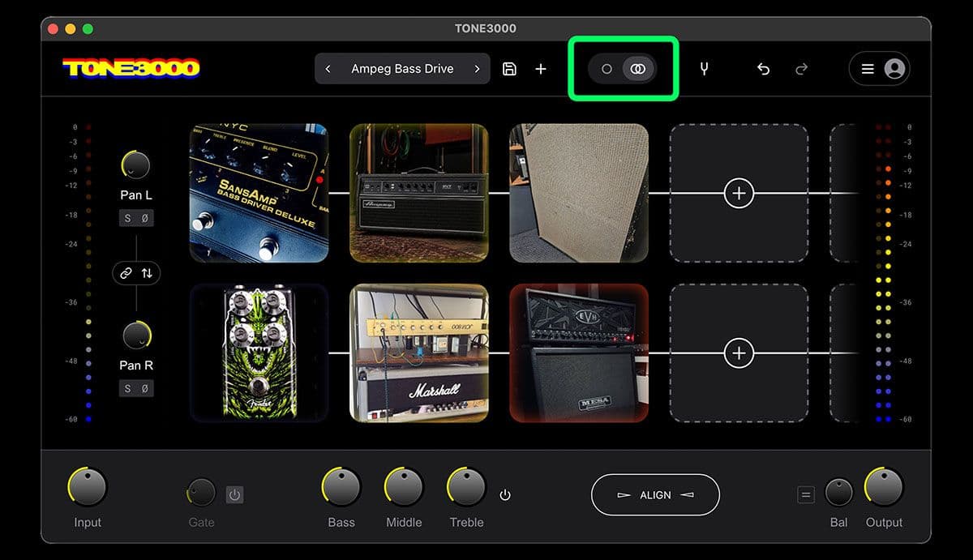Click the Input label

[x=88, y=523]
